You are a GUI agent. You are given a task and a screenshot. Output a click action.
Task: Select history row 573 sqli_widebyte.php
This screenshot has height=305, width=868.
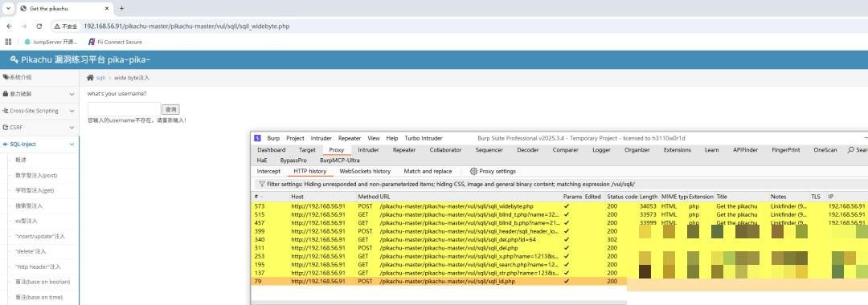pos(560,206)
